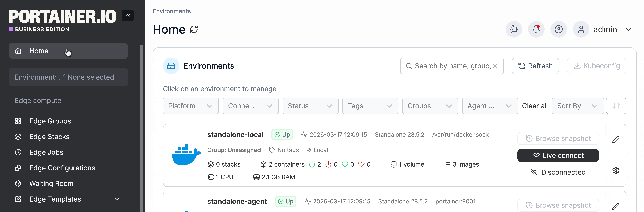Toggle sort order arrows button

[616, 106]
